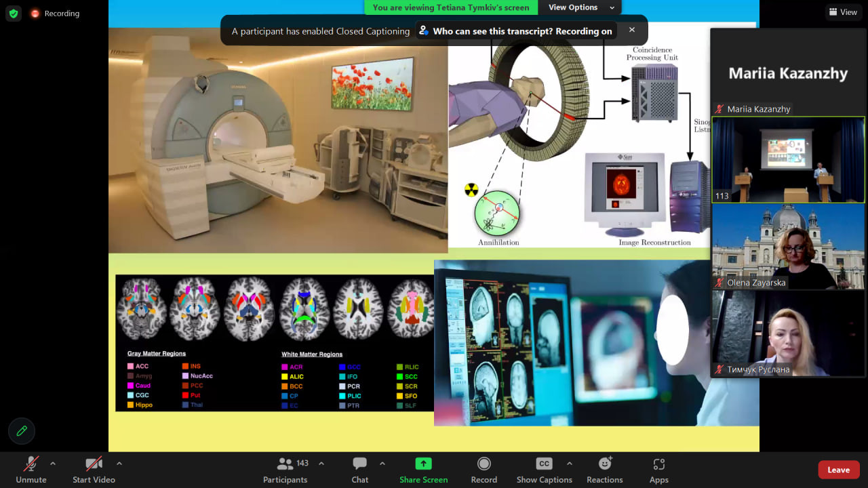868x488 pixels.
Task: Click the "Image Reconstruction" caption
Action: pos(654,242)
